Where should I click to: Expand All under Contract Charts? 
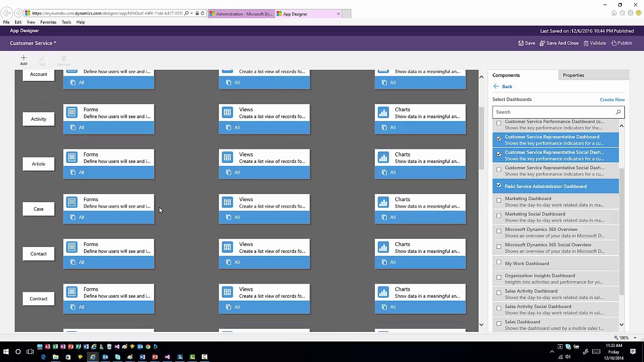421,307
